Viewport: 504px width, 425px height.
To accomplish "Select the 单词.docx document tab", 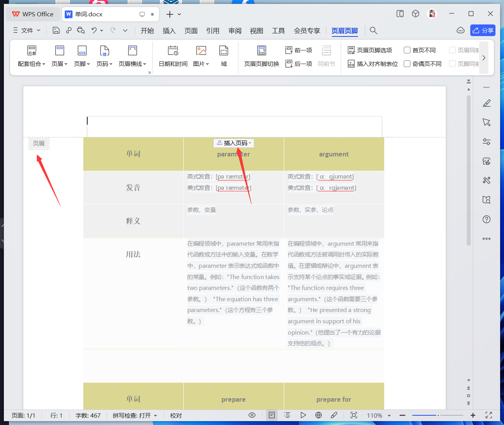I will click(x=110, y=14).
